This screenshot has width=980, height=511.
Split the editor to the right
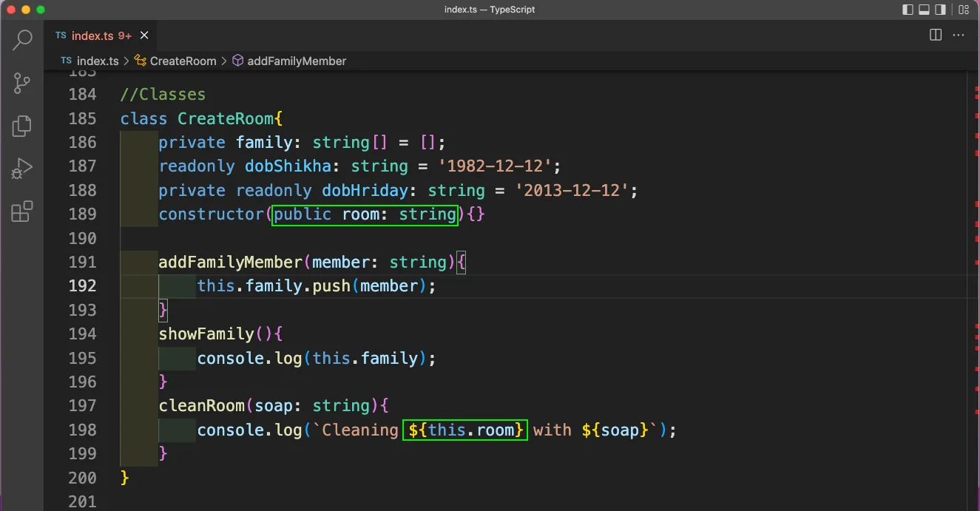(x=936, y=35)
